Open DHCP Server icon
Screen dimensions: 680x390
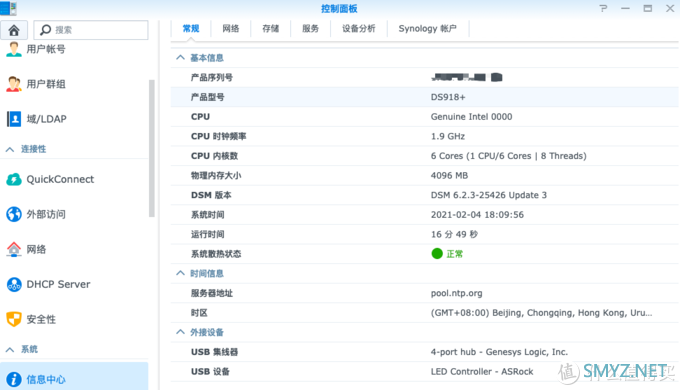pyautogui.click(x=14, y=284)
